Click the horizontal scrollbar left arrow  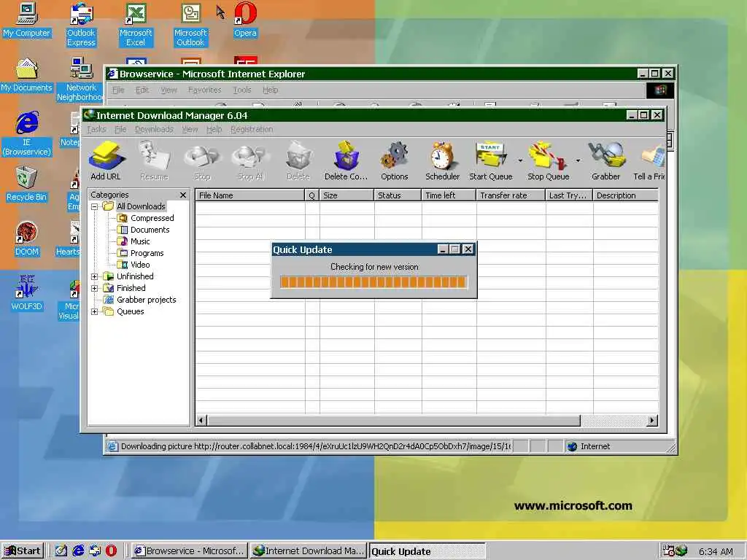pos(201,420)
